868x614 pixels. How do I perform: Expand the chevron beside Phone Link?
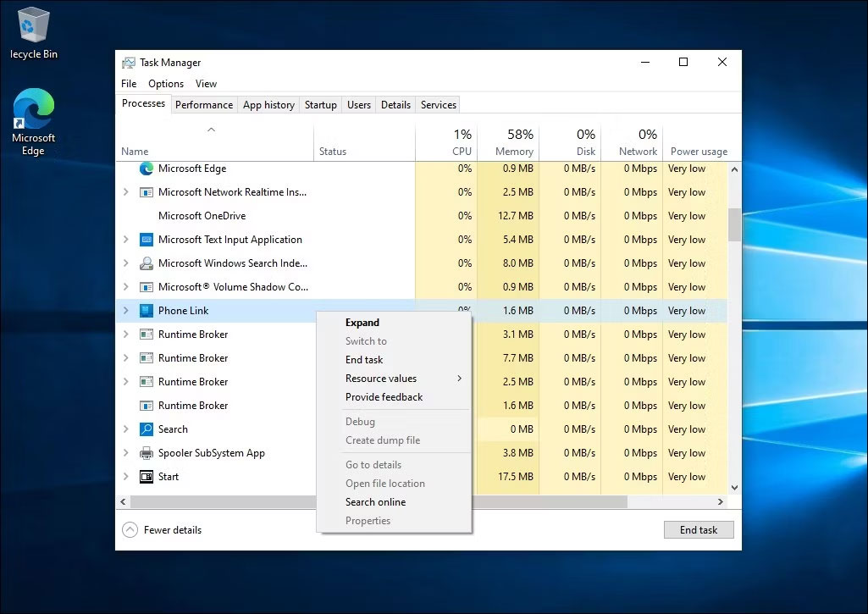(x=125, y=311)
